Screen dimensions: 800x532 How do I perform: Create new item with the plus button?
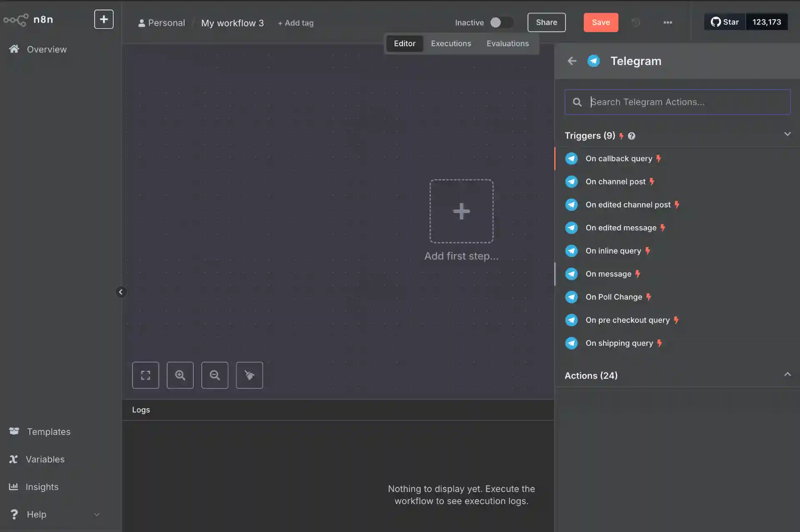tap(104, 19)
